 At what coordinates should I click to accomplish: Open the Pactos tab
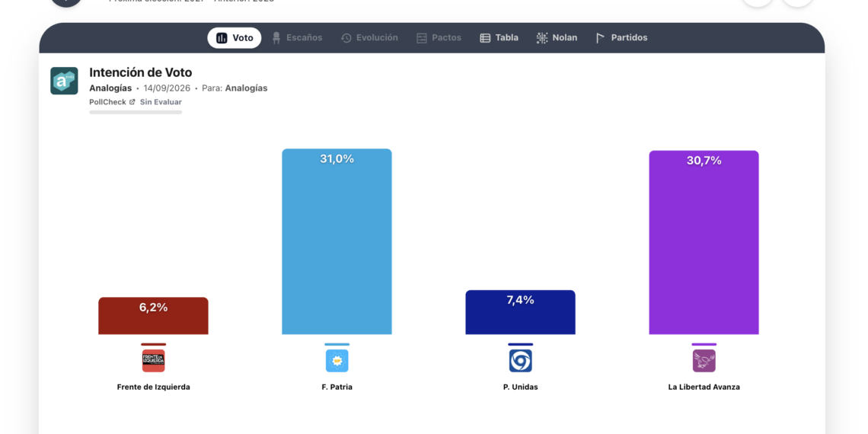439,37
